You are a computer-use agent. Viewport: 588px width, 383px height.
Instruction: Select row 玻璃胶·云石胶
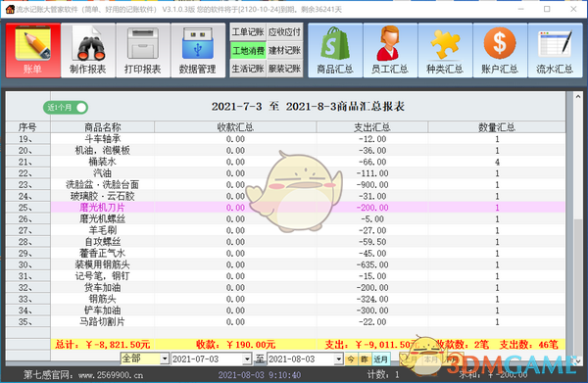pos(308,196)
